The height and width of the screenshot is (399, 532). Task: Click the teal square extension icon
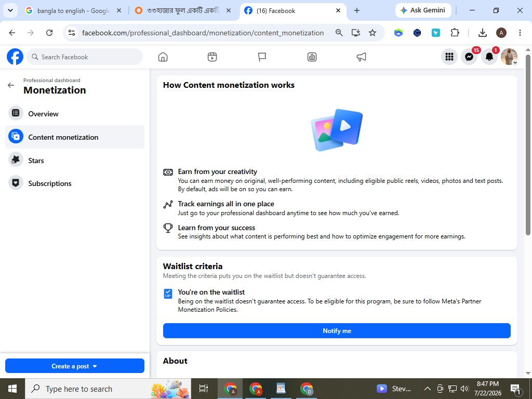(436, 33)
